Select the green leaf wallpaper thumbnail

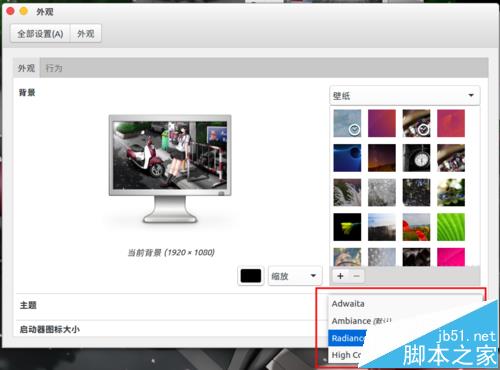click(x=451, y=227)
